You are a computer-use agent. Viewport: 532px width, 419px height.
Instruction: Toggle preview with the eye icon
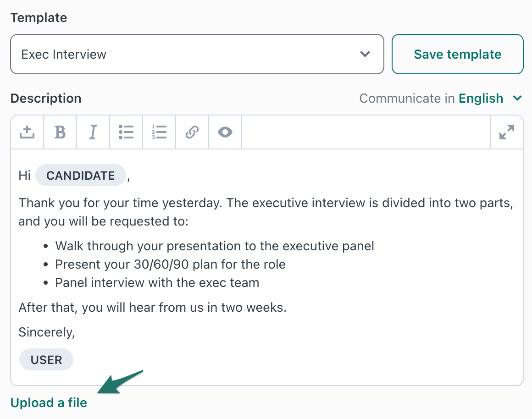(x=225, y=132)
